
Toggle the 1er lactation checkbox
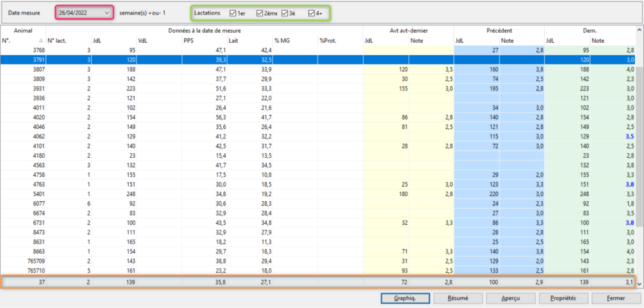point(233,13)
